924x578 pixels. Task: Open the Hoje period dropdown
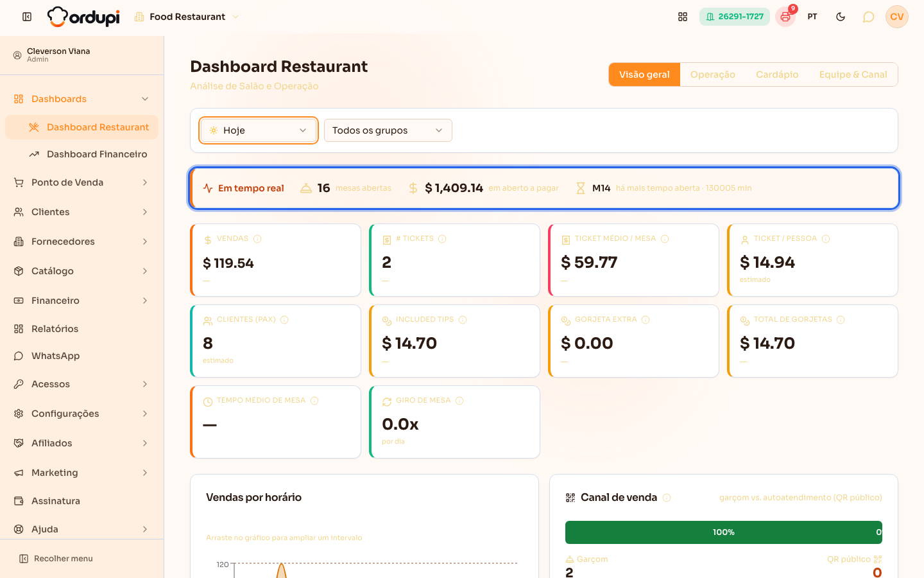point(259,130)
